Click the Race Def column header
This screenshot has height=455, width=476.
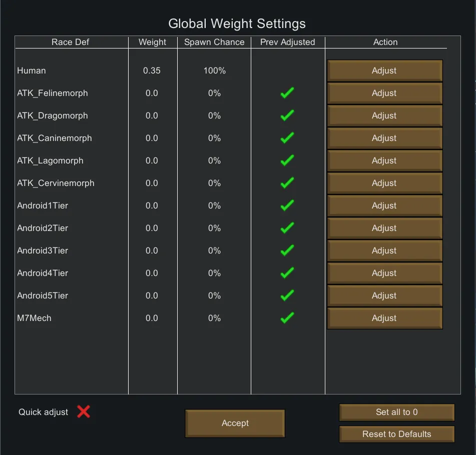(x=70, y=42)
